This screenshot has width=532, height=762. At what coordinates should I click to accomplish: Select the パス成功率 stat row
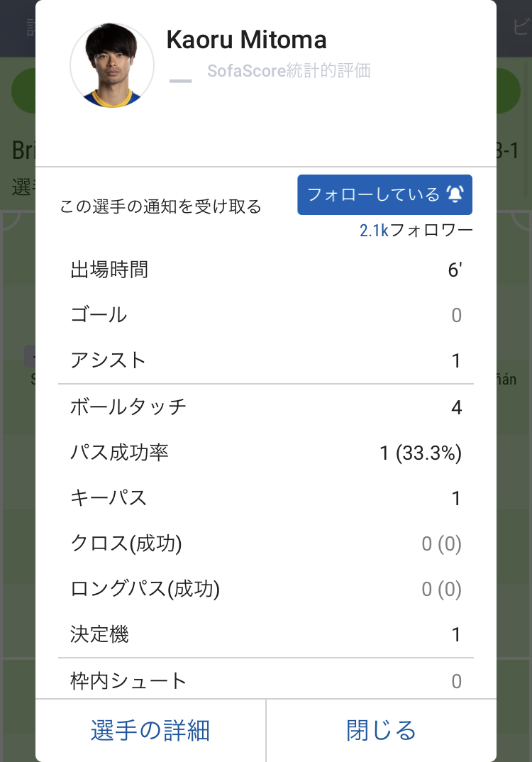[266, 453]
